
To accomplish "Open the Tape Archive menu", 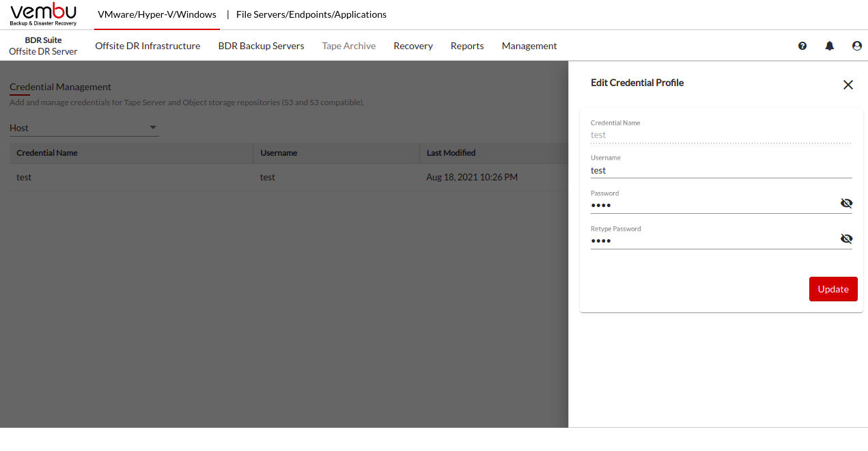I will tap(349, 46).
